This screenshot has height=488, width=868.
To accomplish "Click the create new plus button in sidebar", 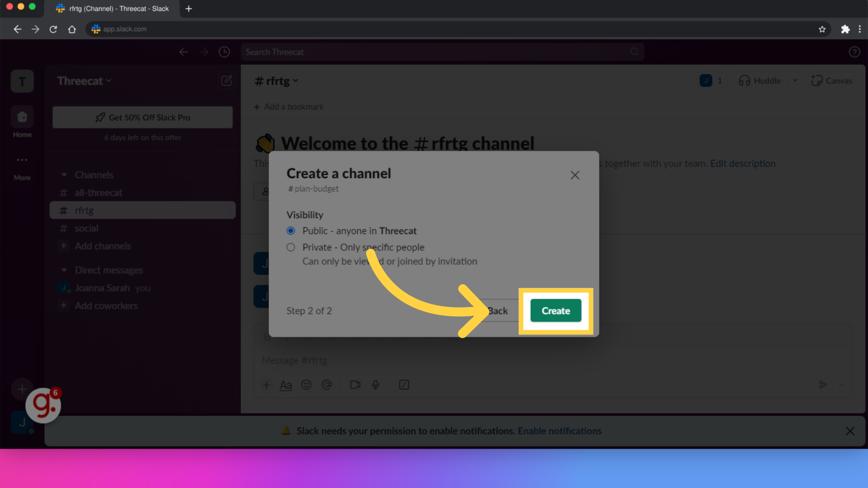I will coord(22,389).
